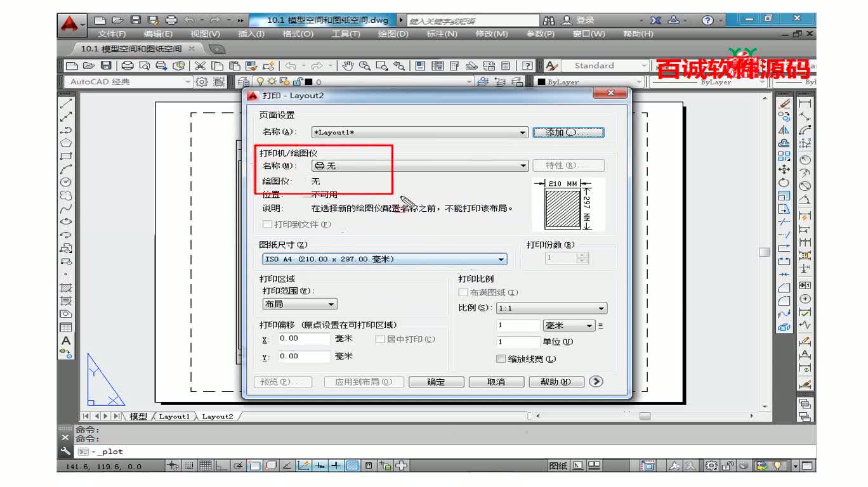Open the printer 名称 dropdown
The height and width of the screenshot is (487, 868).
(x=523, y=166)
